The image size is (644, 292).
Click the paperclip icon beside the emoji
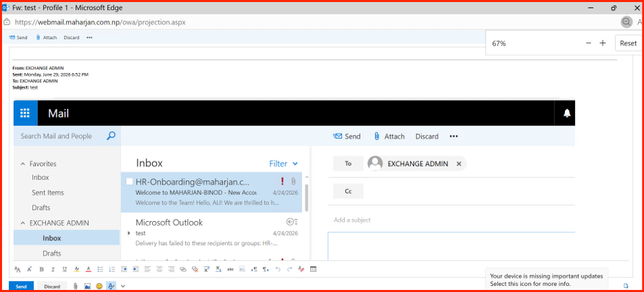point(75,286)
